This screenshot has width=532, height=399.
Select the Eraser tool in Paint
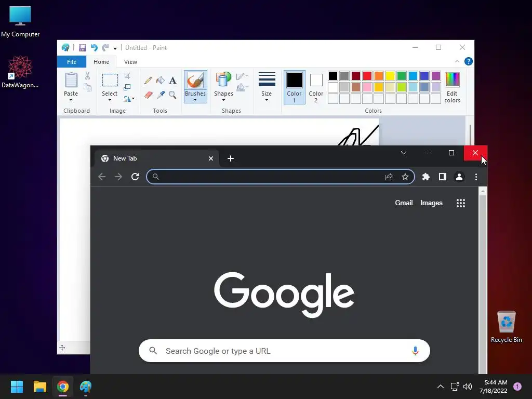coord(148,95)
